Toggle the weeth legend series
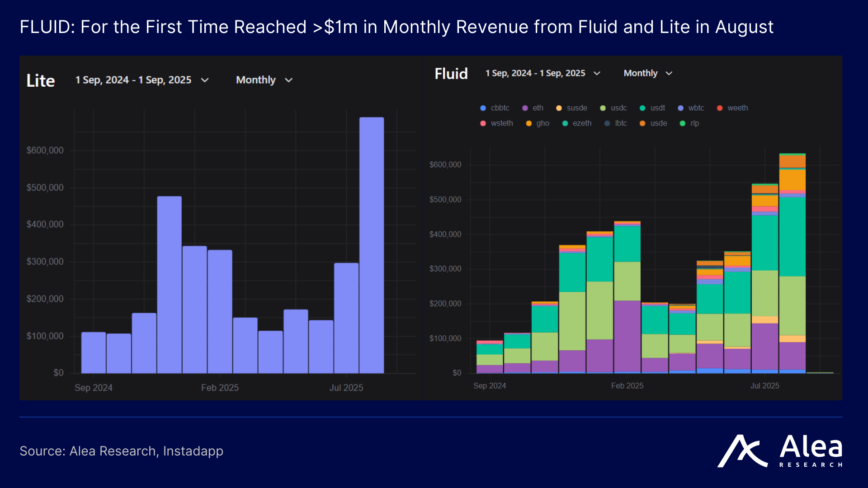The image size is (868, 488). (732, 108)
